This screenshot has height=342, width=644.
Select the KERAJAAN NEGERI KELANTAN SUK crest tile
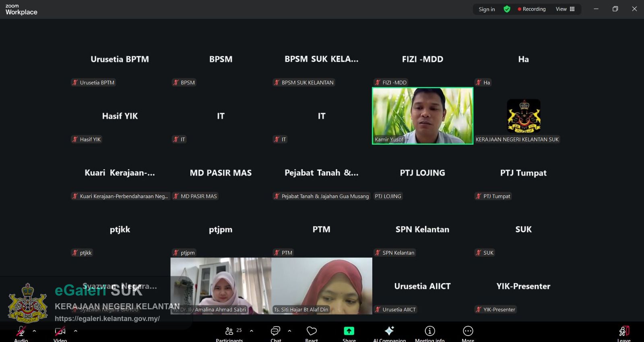(x=523, y=116)
